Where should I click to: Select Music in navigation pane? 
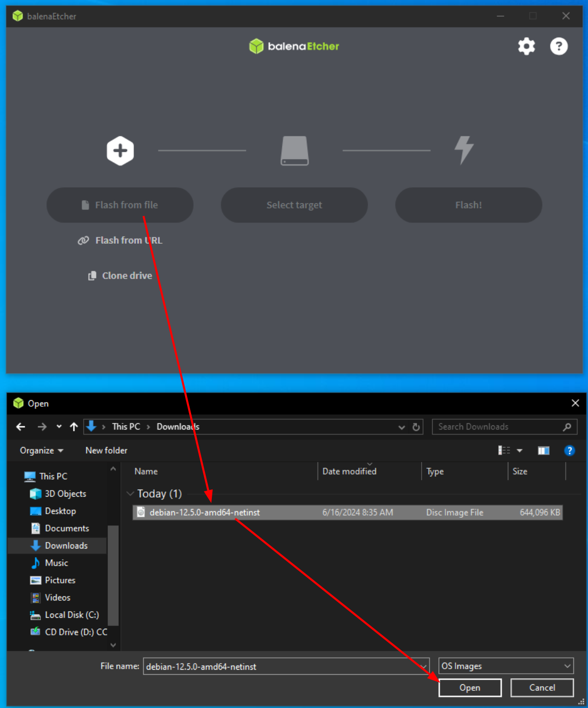point(56,563)
